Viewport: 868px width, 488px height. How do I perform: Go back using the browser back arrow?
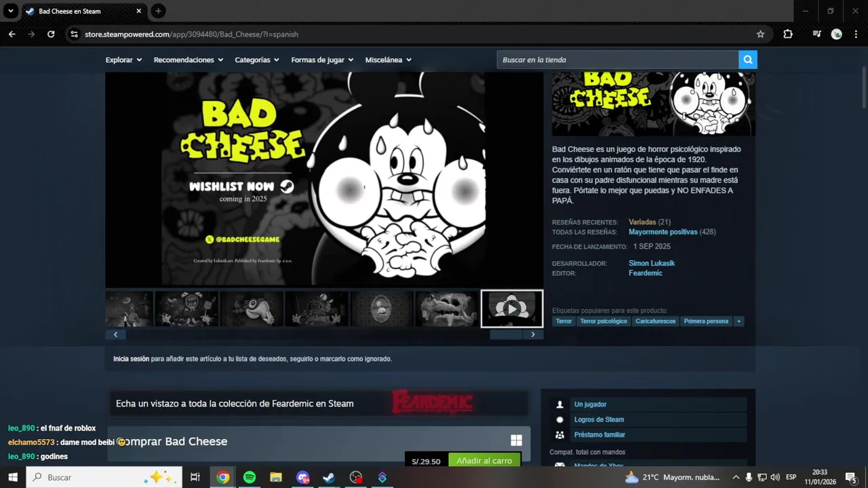click(12, 34)
